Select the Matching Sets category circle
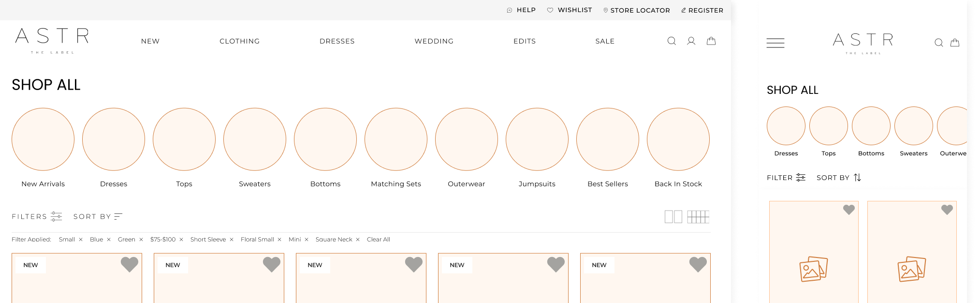This screenshot has height=303, width=980. 396,139
